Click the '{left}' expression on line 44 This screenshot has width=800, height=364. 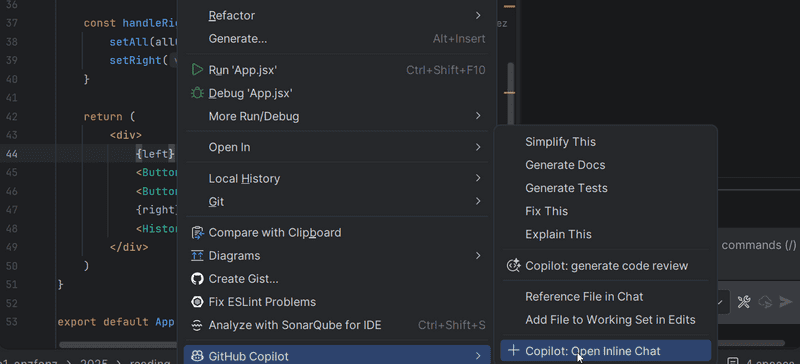(x=155, y=154)
